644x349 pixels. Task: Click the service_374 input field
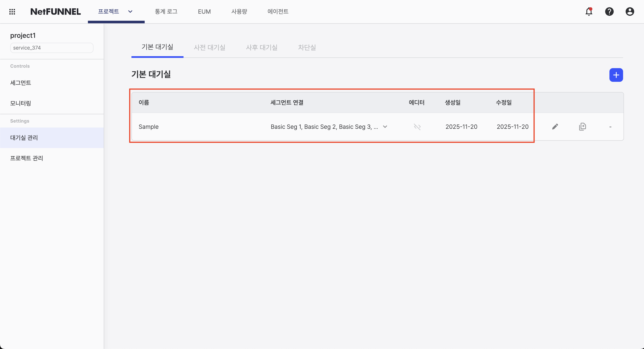click(51, 48)
